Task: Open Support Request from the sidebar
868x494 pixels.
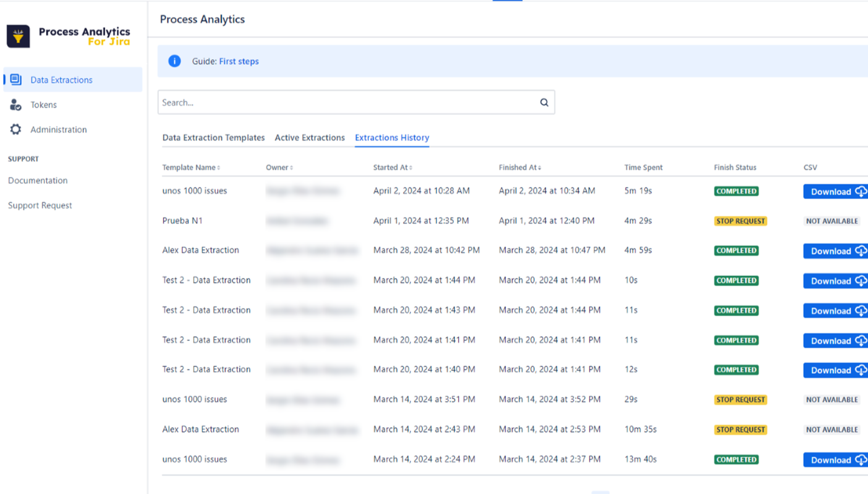Action: click(x=40, y=206)
